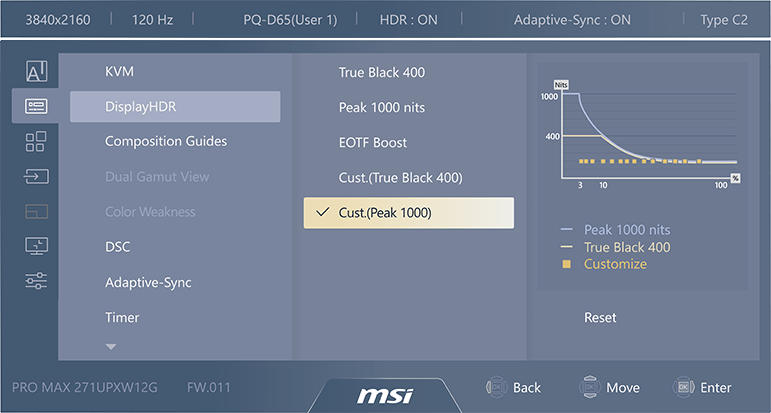Select the greyed PIP/PBP sidebar icon
Viewport: 771px width, 413px height.
click(36, 211)
